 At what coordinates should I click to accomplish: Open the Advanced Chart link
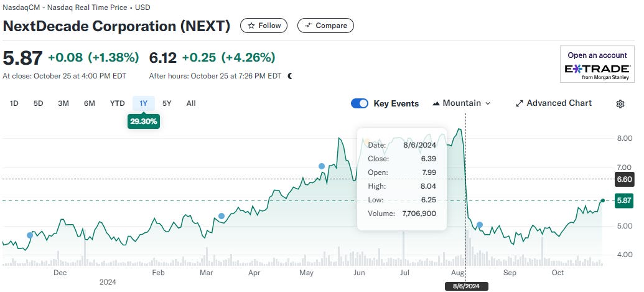click(x=554, y=103)
